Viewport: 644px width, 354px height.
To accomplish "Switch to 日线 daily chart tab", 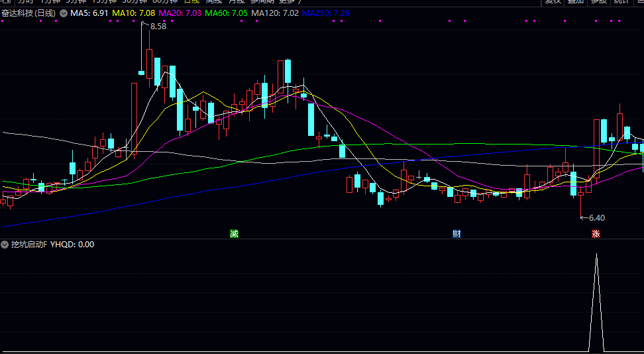I will click(x=191, y=2).
